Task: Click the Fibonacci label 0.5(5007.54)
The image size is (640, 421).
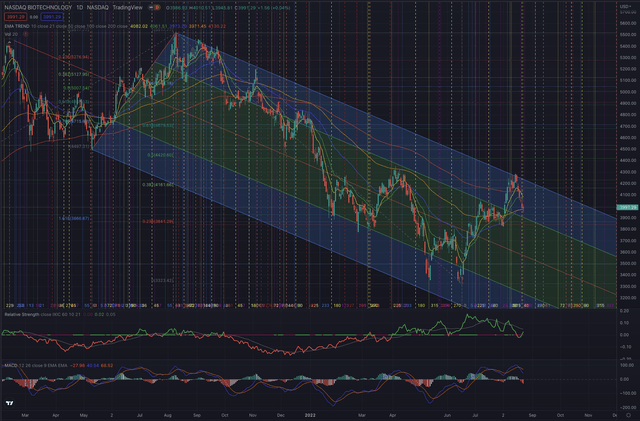Action: point(76,88)
